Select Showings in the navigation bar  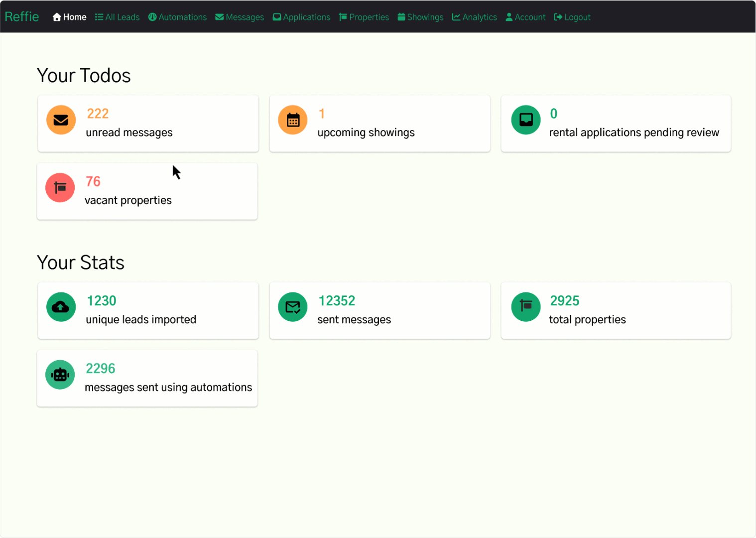[x=420, y=17]
